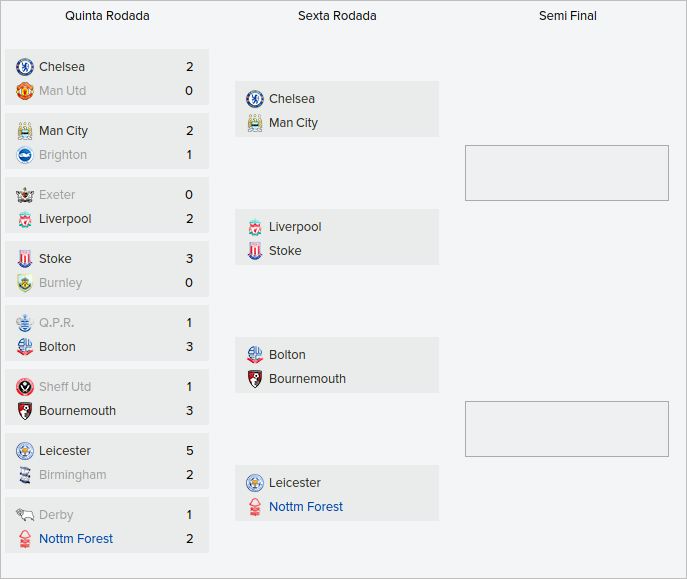Click the Sheff Utd club crest
Viewport: 687px width, 579px height.
point(25,387)
